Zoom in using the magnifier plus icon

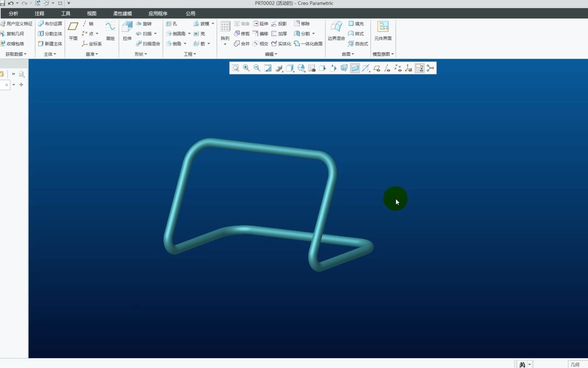246,68
